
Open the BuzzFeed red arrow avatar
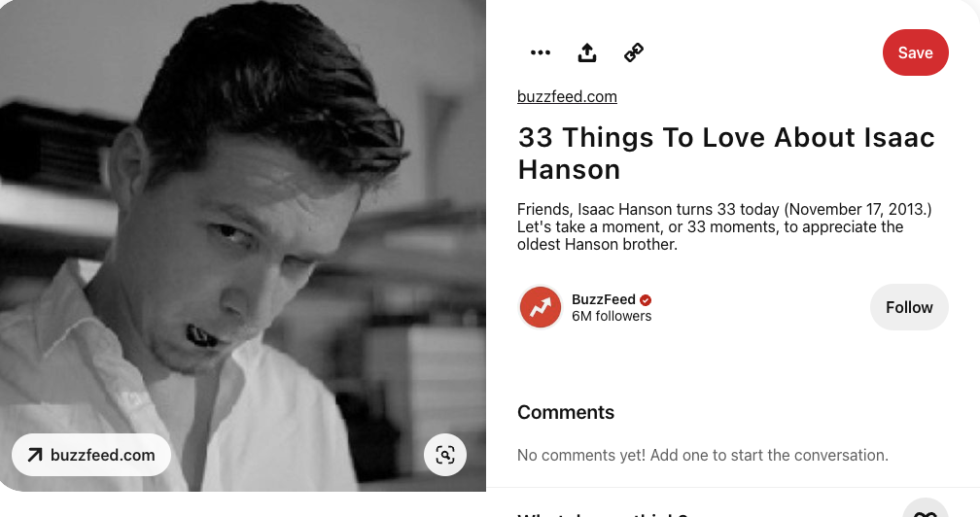coord(540,307)
